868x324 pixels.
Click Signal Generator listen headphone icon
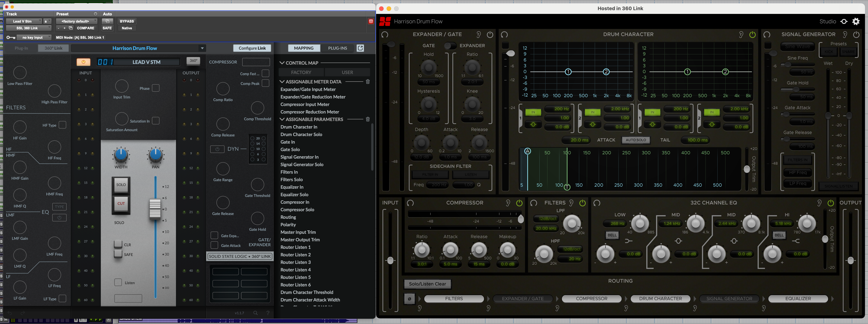pyautogui.click(x=767, y=34)
